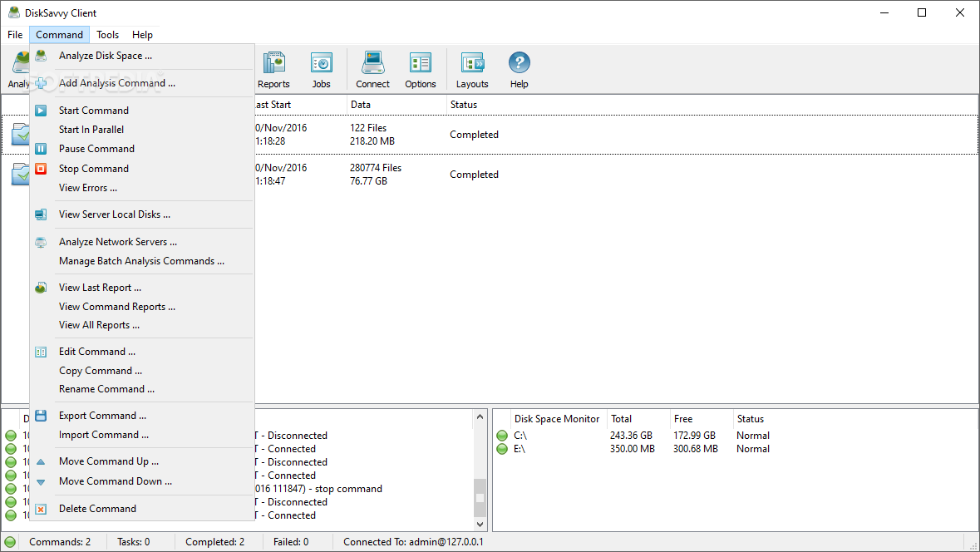Click Connected To admin@127.0.0.1 status text
The image size is (980, 552).
click(x=413, y=542)
